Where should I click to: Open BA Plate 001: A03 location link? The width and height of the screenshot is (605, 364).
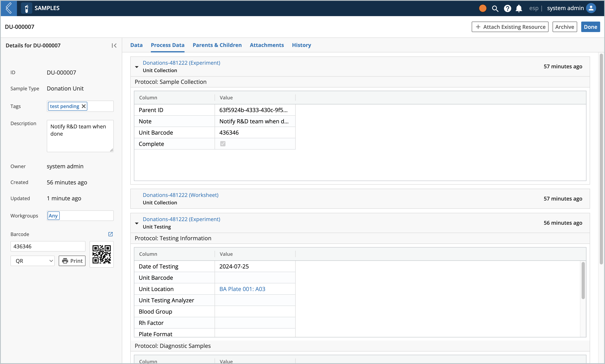(242, 289)
